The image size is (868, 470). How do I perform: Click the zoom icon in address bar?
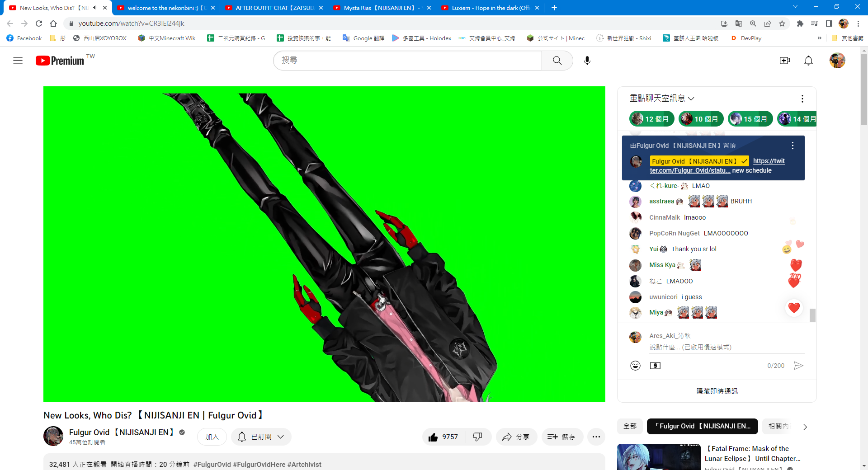[753, 23]
